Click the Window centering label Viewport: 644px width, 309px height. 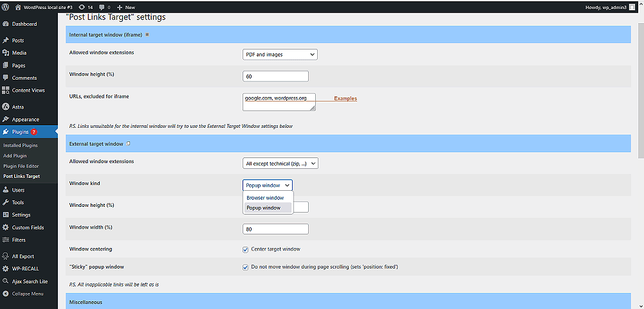[91, 249]
